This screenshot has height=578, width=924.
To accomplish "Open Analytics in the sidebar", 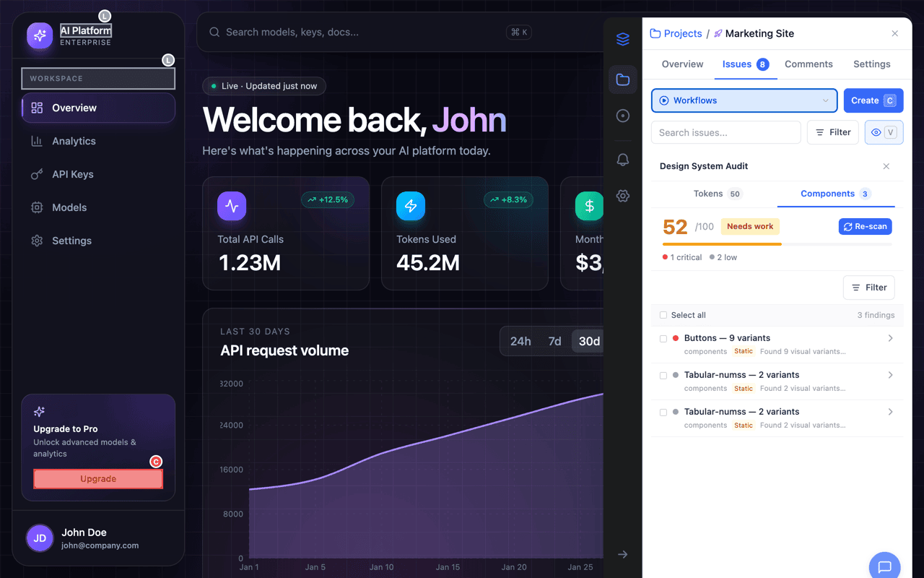I will 98,141.
